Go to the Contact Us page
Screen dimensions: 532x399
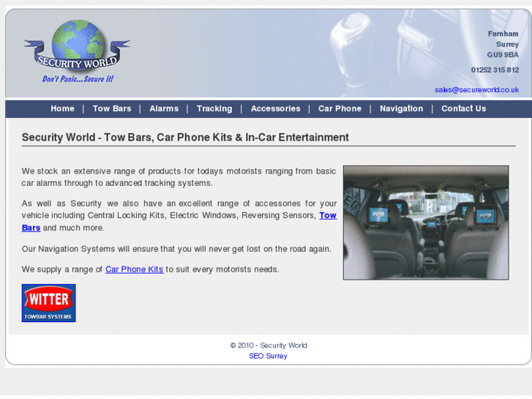coord(463,108)
